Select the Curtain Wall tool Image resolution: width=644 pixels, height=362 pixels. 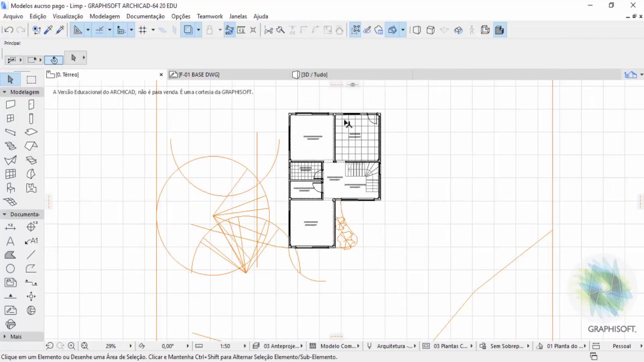11,174
